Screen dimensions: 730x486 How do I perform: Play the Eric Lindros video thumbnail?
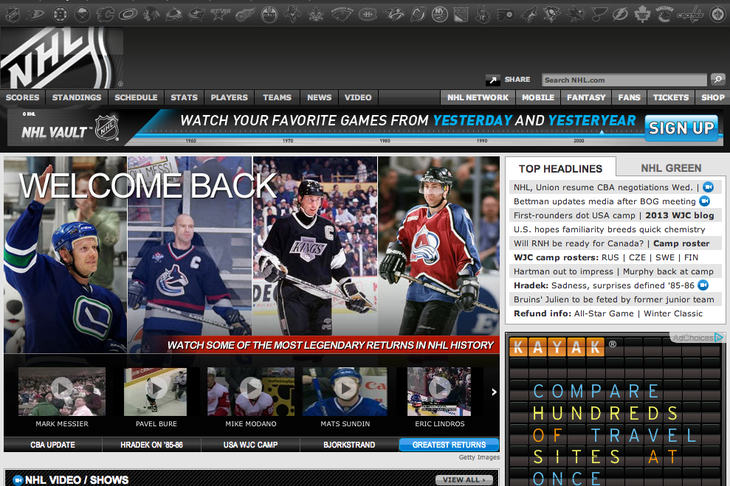[439, 392]
